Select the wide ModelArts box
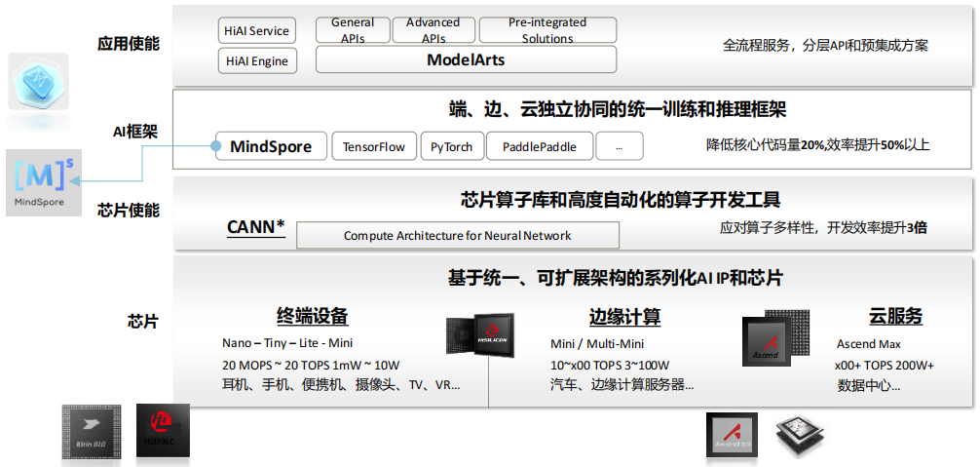 (x=467, y=59)
